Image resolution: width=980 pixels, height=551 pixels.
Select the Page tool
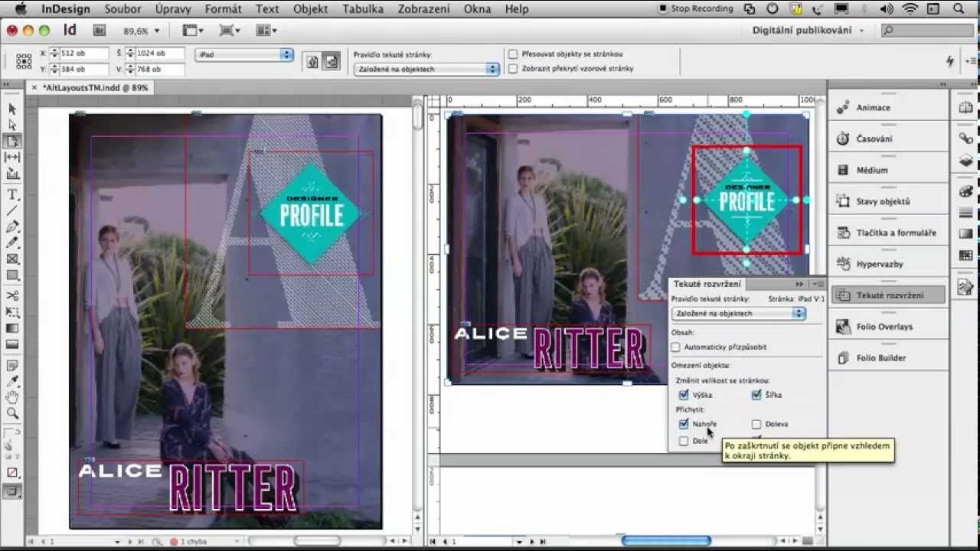pyautogui.click(x=12, y=141)
